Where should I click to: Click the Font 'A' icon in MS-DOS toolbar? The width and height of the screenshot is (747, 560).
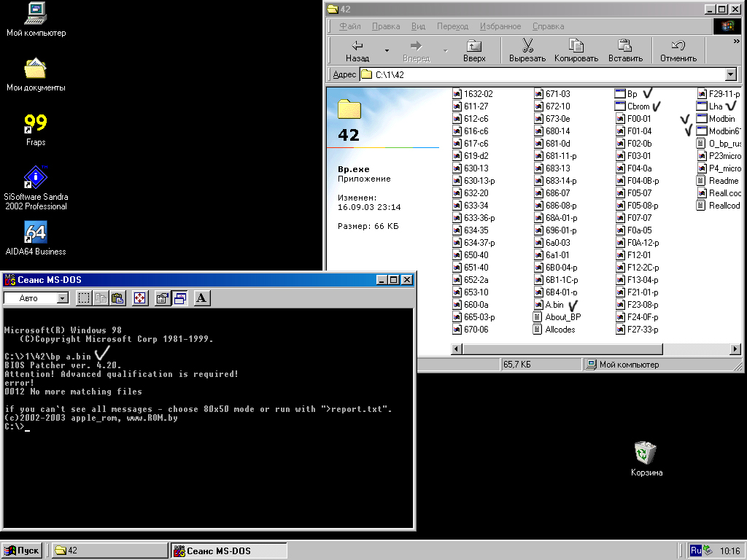[202, 297]
